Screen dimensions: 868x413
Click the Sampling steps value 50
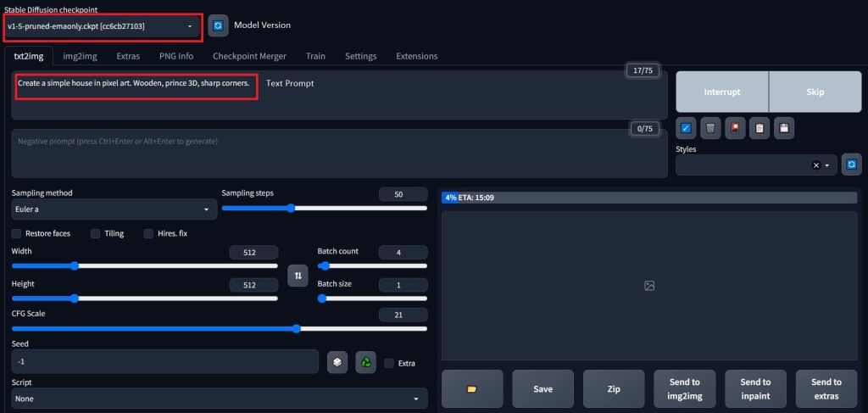pyautogui.click(x=403, y=194)
